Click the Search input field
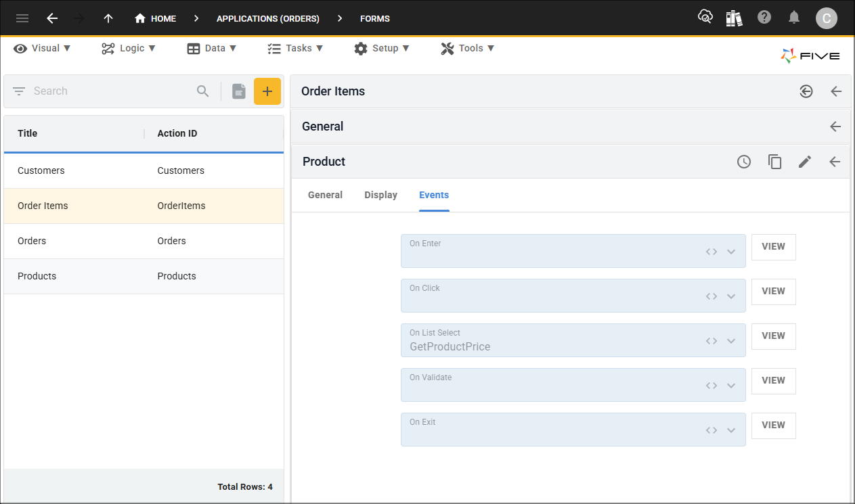This screenshot has width=855, height=504. (108, 91)
